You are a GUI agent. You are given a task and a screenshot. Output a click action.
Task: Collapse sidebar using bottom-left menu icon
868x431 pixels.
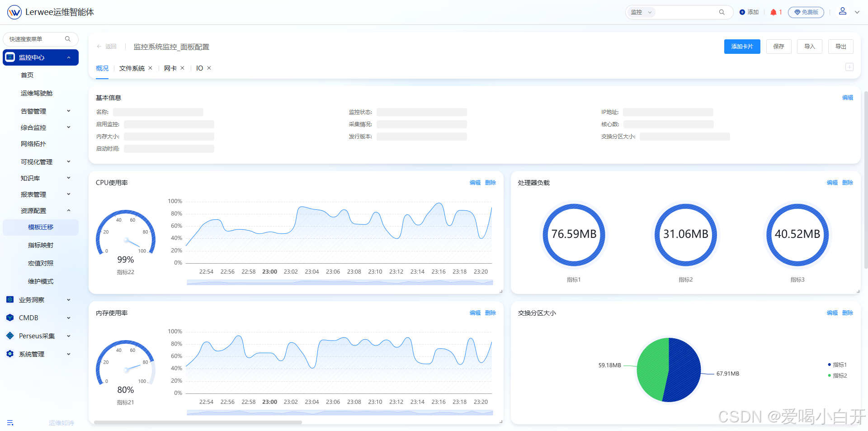(10, 423)
